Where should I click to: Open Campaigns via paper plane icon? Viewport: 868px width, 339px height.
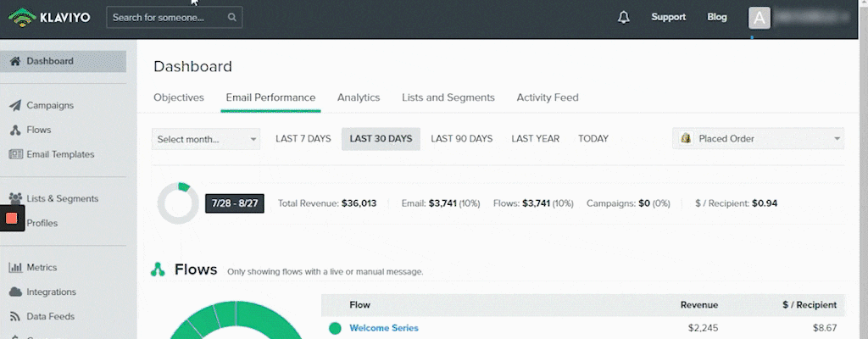pos(15,105)
